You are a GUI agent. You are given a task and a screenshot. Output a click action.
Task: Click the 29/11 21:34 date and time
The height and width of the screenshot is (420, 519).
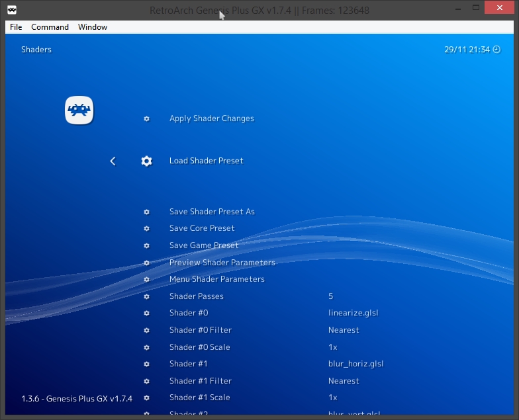[467, 50]
